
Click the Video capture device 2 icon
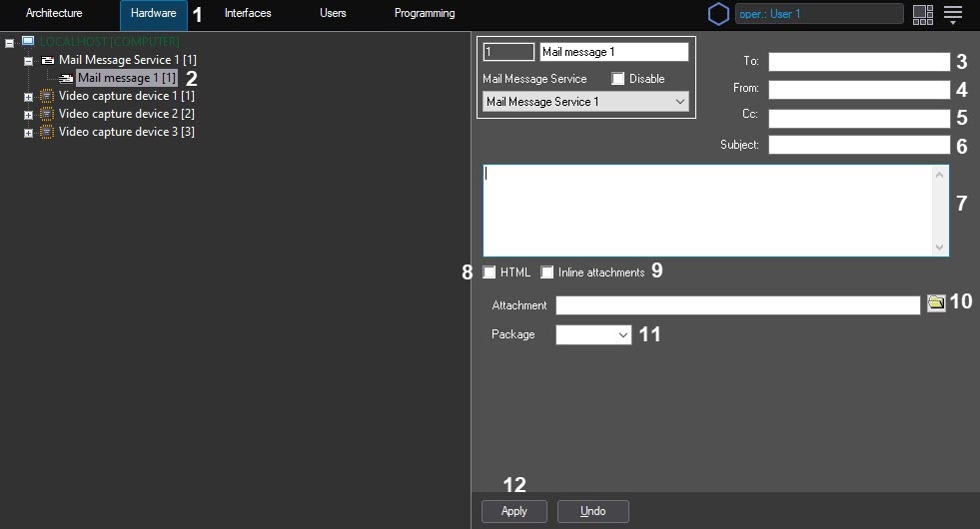46,115
